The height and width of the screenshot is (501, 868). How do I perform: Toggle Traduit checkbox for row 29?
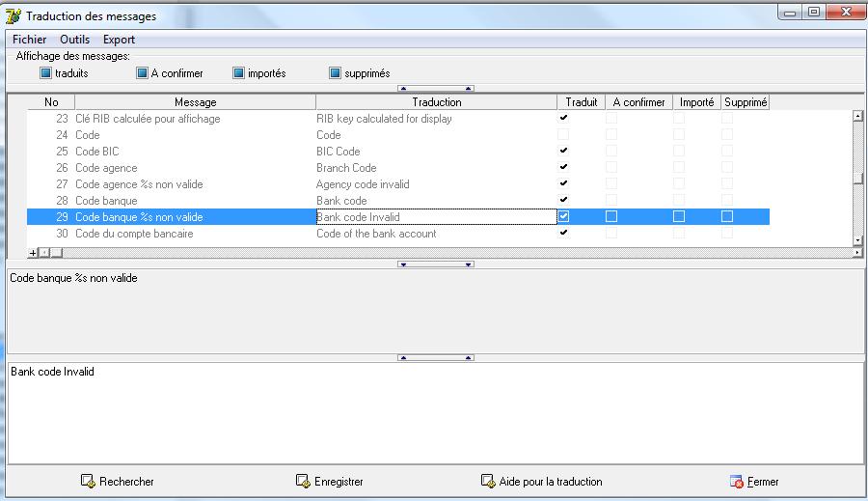point(563,216)
